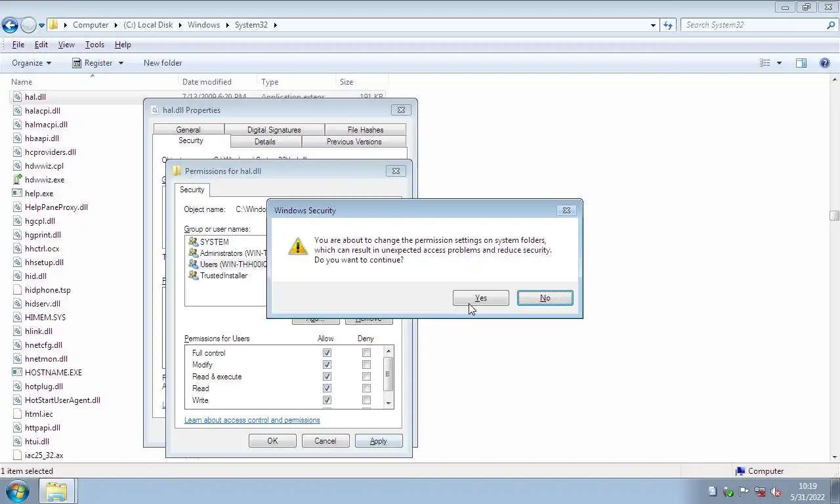Select the iac25_32.ax file icon
Screen dimensions: 840x504
(x=18, y=455)
